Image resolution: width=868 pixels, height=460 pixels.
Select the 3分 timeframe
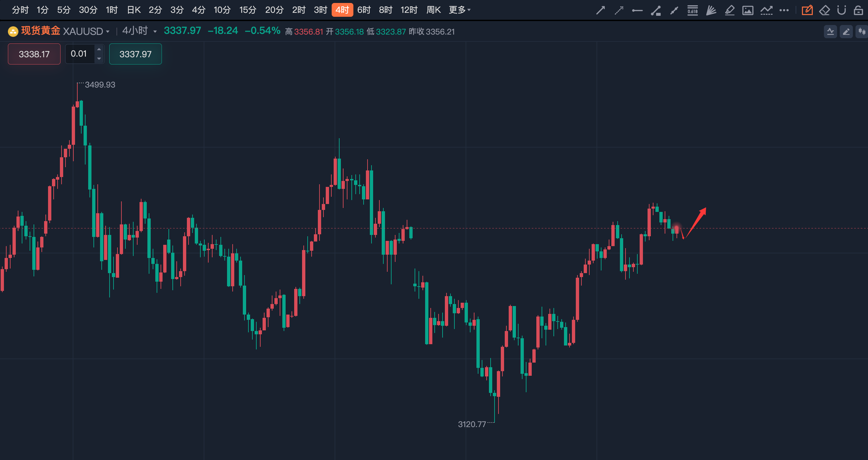point(177,10)
